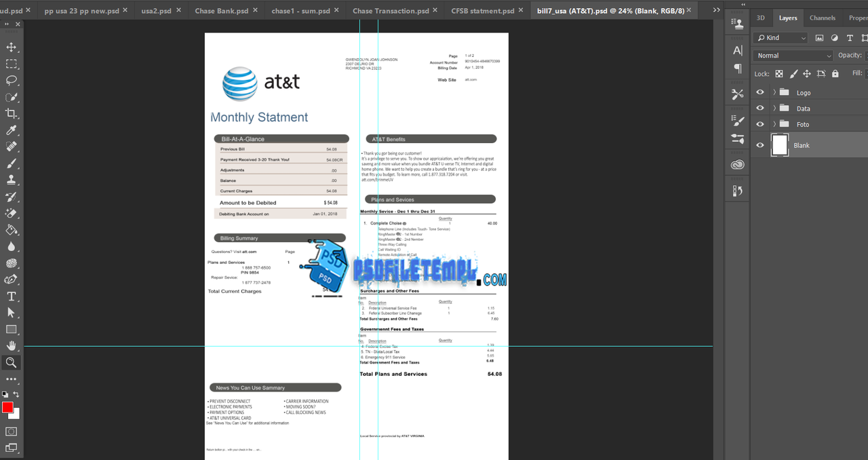This screenshot has height=460, width=868.
Task: Toggle pixel layer filter
Action: click(x=819, y=38)
